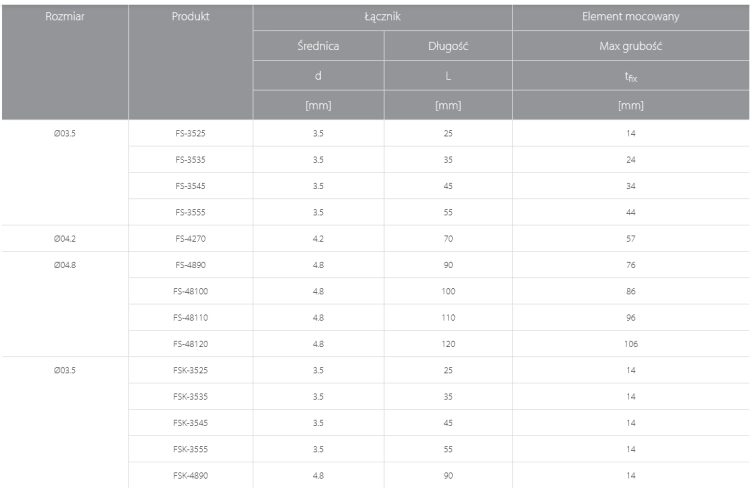This screenshot has width=750, height=488.
Task: Select max thickness value 106
Action: click(x=631, y=344)
